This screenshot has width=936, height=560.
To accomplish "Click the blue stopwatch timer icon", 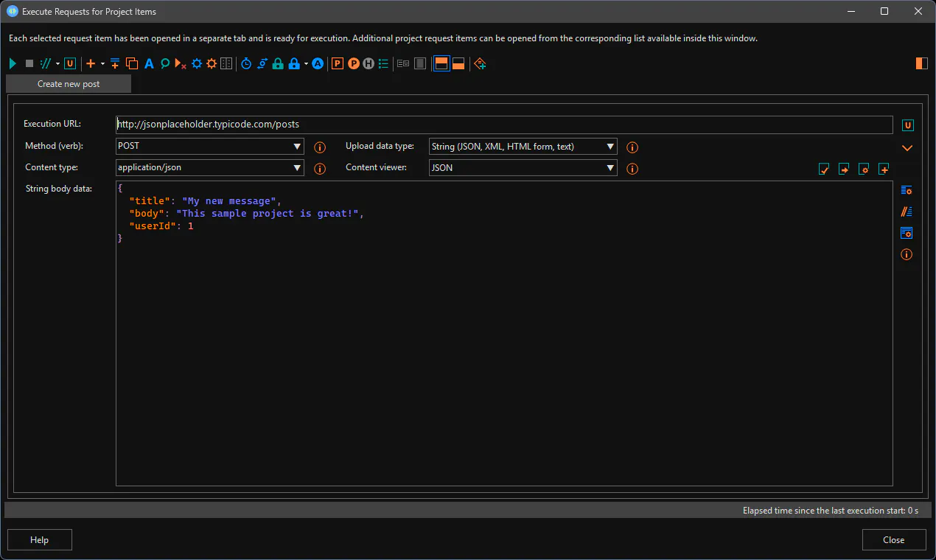I will (246, 64).
